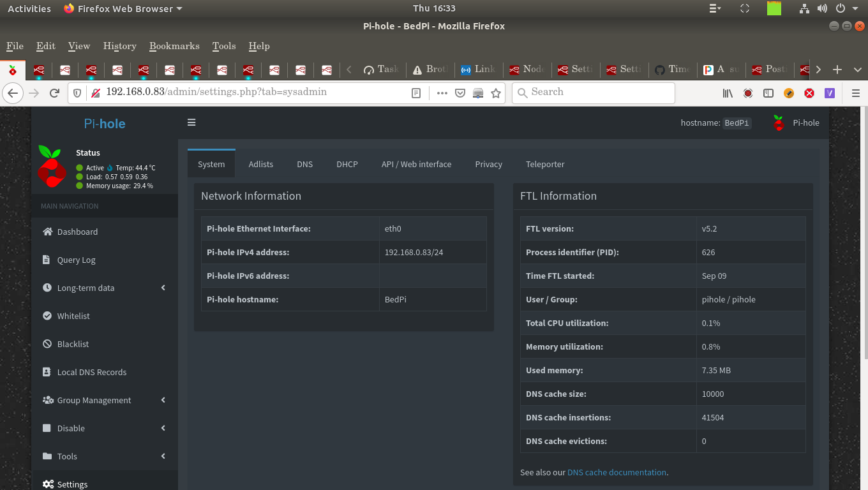
Task: Open the wired network indicator
Action: 804,9
